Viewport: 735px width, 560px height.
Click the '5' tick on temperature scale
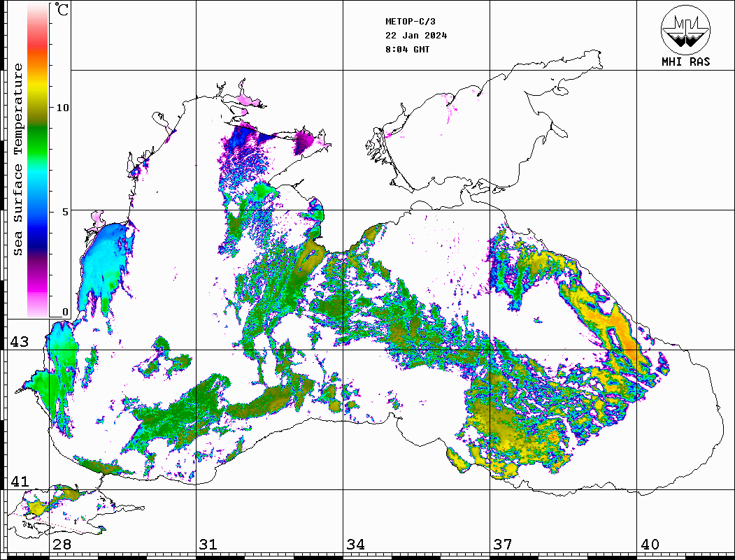pos(66,212)
